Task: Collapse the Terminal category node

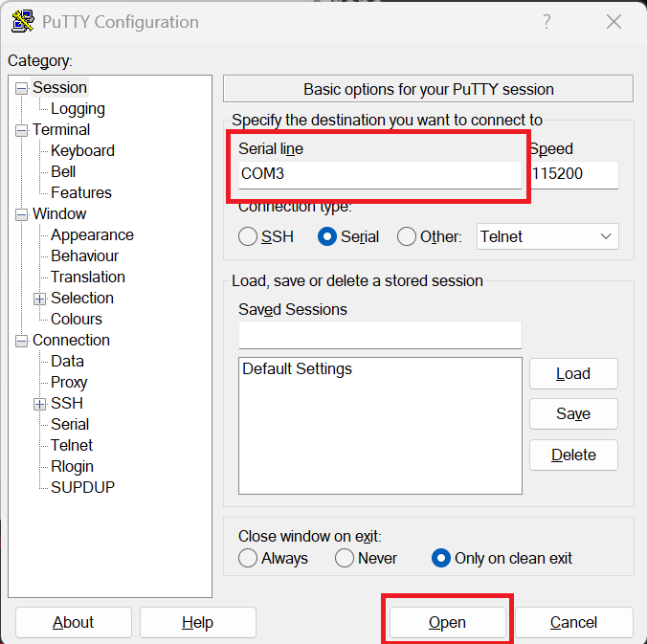Action: pos(21,130)
